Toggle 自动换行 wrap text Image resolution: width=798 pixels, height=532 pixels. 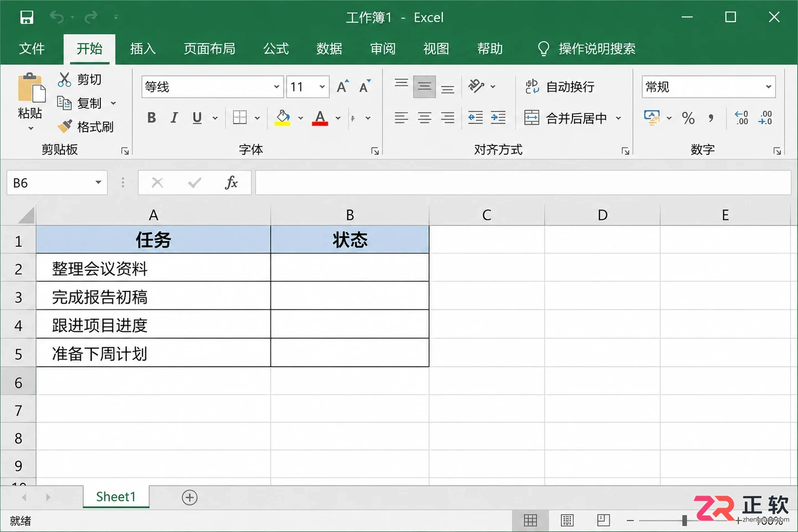coord(560,86)
